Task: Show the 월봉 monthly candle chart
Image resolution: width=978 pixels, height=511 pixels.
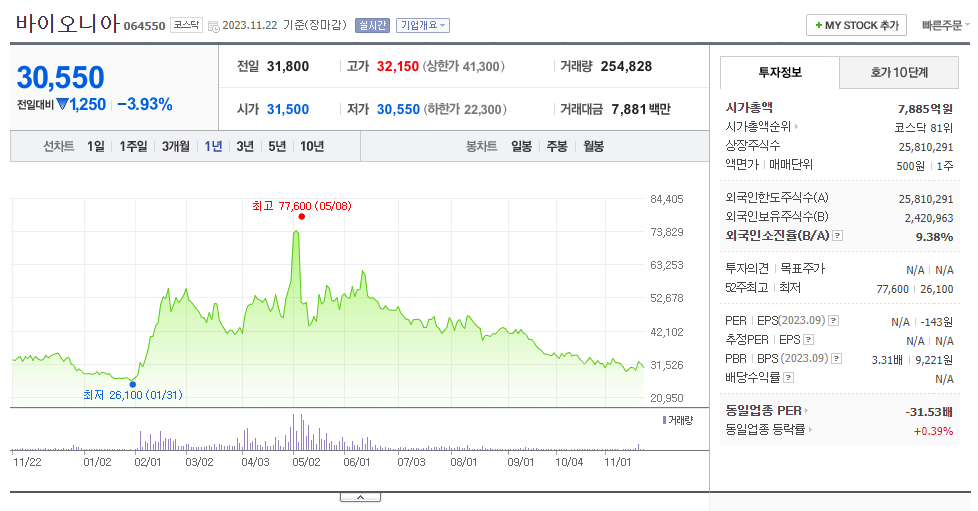Action: [593, 147]
